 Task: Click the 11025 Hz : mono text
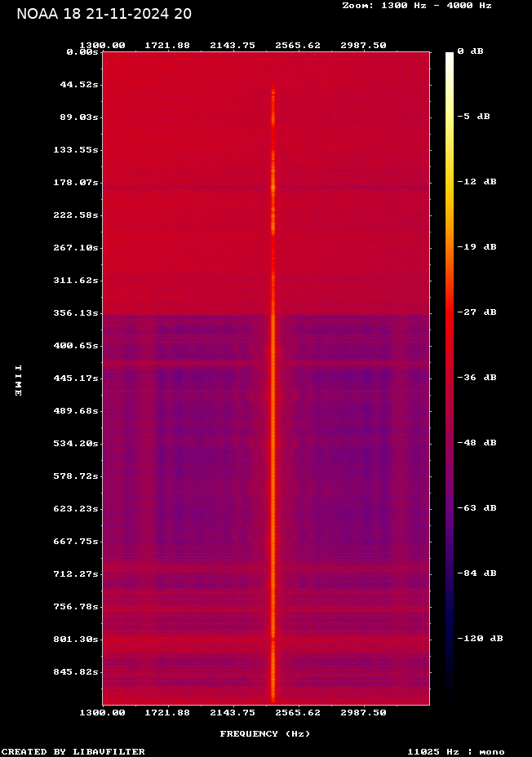(455, 751)
